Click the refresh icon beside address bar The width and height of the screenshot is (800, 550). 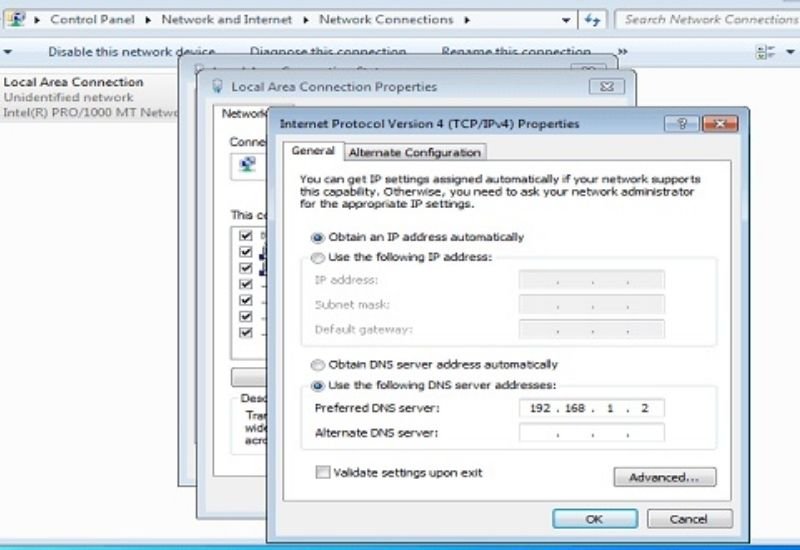pos(592,20)
